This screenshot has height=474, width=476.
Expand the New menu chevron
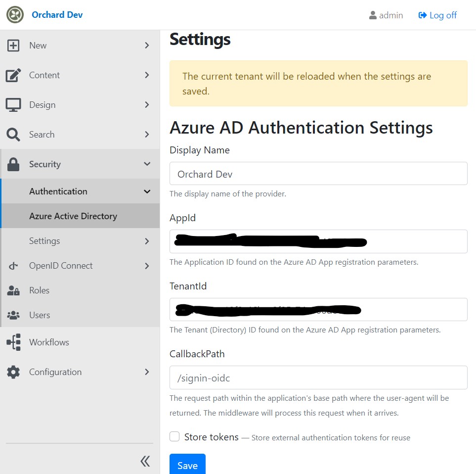[x=147, y=46]
